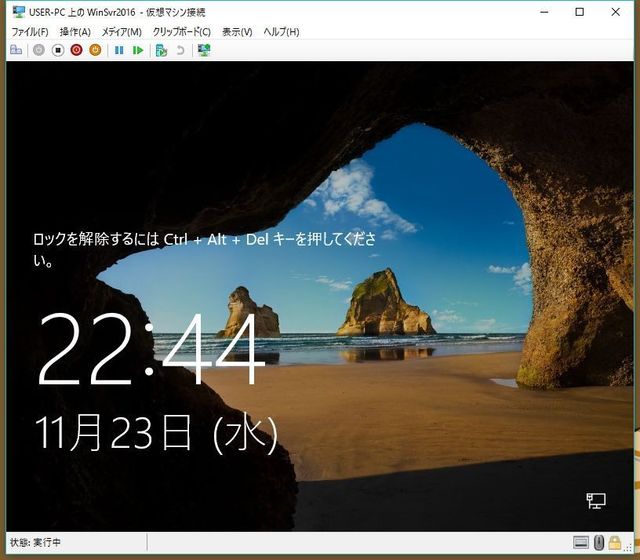Pause the virtual machine
Screen dimensions: 640x560
(x=119, y=50)
